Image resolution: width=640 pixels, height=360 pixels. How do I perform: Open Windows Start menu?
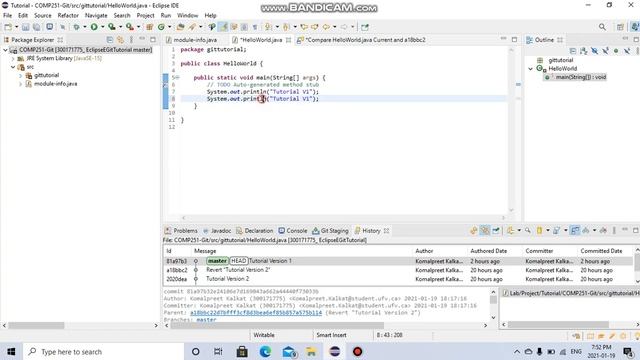(x=11, y=352)
